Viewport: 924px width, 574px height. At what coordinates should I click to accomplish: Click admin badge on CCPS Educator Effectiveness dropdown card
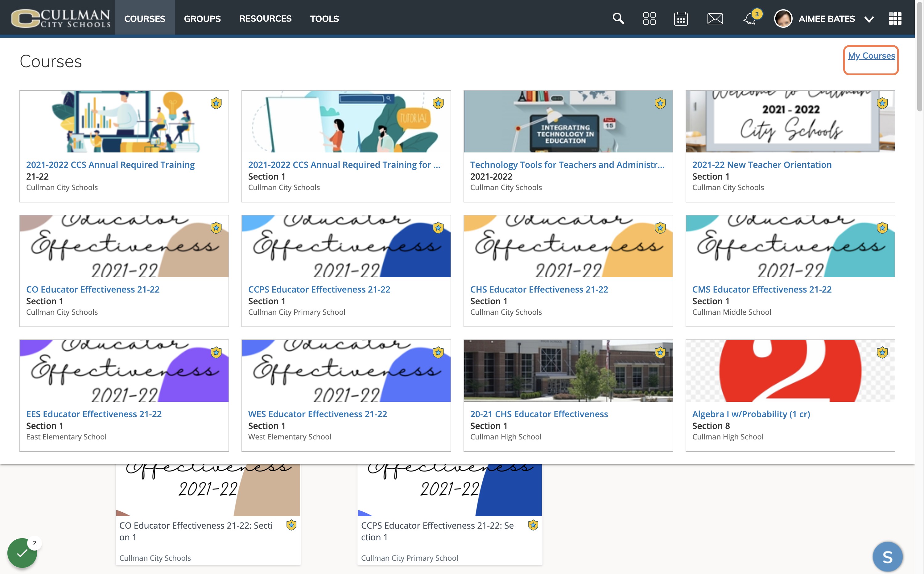click(x=438, y=227)
